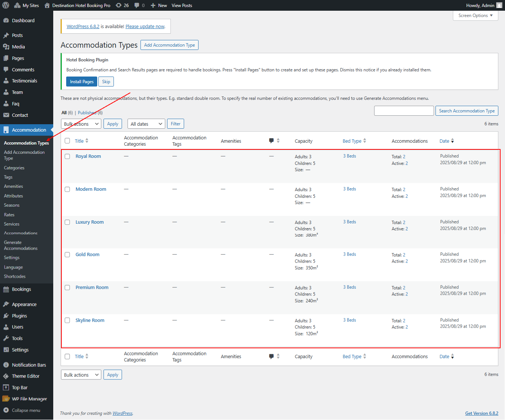Image resolution: width=505 pixels, height=420 pixels.
Task: Open Amenities submenu item
Action: pos(13,186)
